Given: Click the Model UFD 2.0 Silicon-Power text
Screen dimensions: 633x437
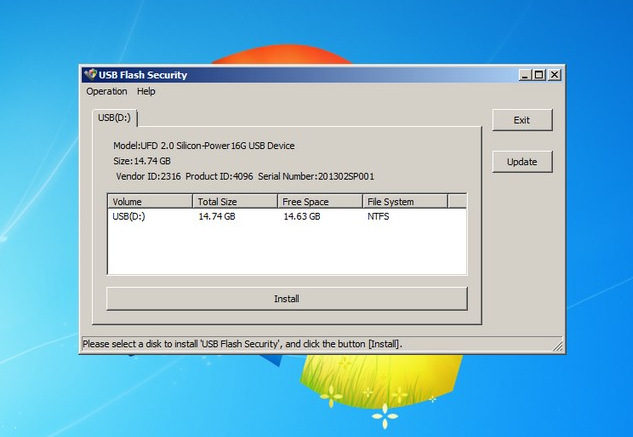Looking at the screenshot, I should click(x=204, y=145).
